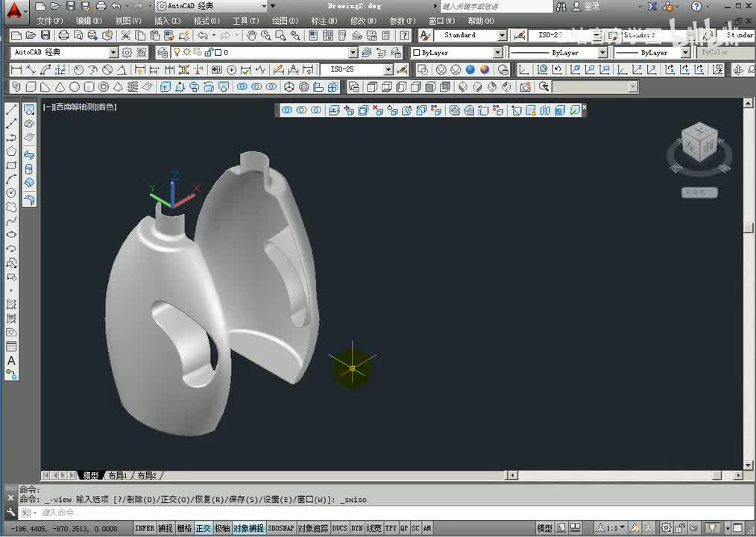Click the viewport label [西南等轴测]
The height and width of the screenshot is (537, 756).
click(x=78, y=107)
